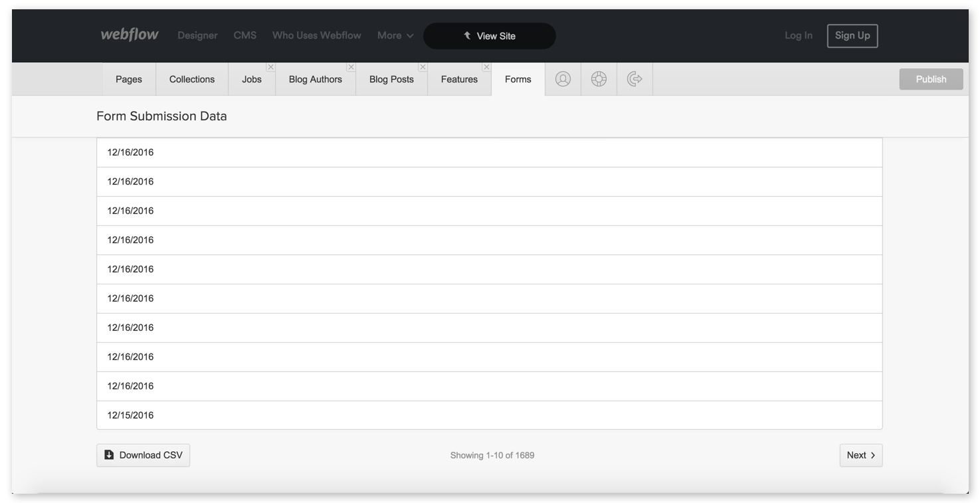Open the account profile icon
The height and width of the screenshot is (503, 980).
click(x=563, y=78)
